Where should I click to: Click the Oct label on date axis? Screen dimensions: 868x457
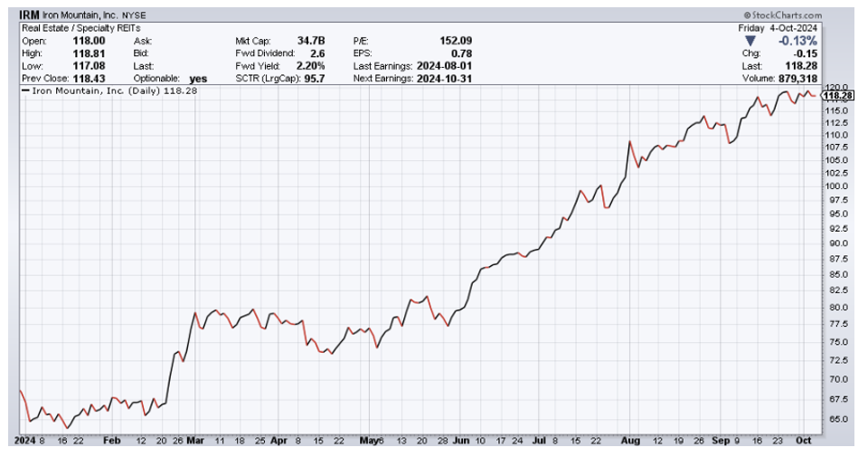click(x=803, y=441)
